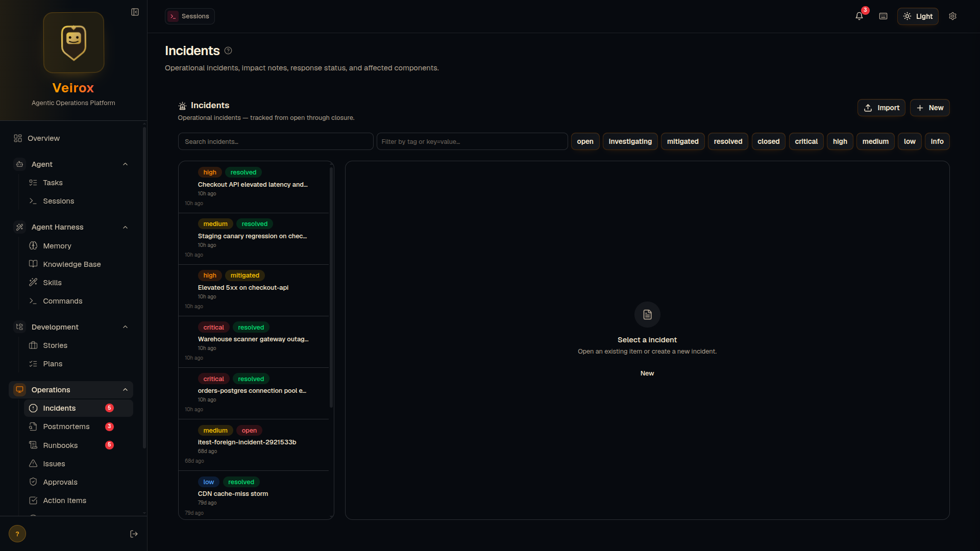Viewport: 980px width, 551px height.
Task: Focus the Search incidents field
Action: point(276,141)
